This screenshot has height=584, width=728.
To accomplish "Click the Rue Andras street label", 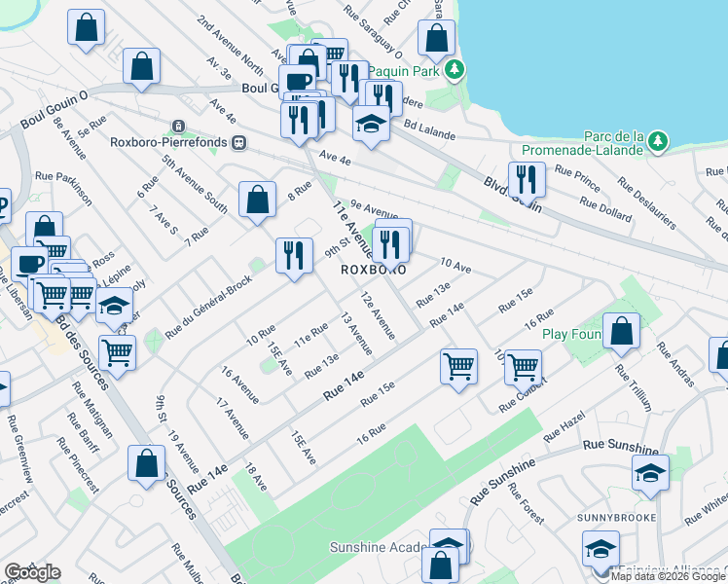I will point(676,364).
